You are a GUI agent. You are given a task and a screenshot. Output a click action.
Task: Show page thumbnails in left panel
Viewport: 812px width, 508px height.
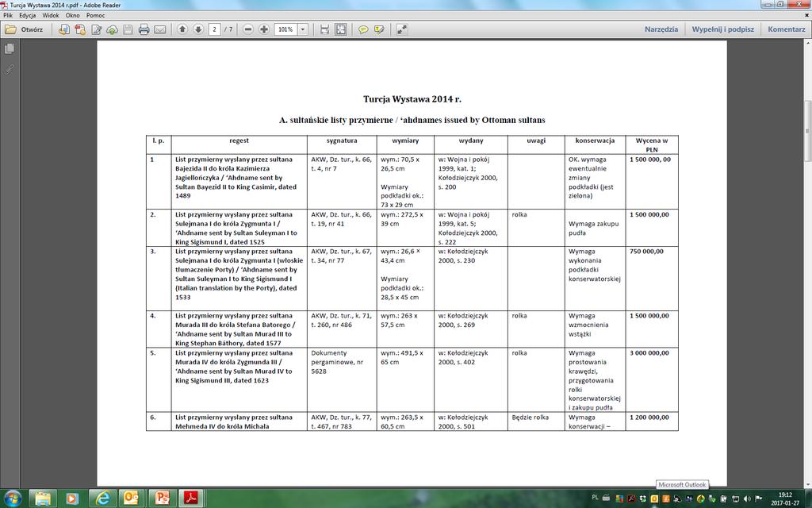[x=10, y=48]
